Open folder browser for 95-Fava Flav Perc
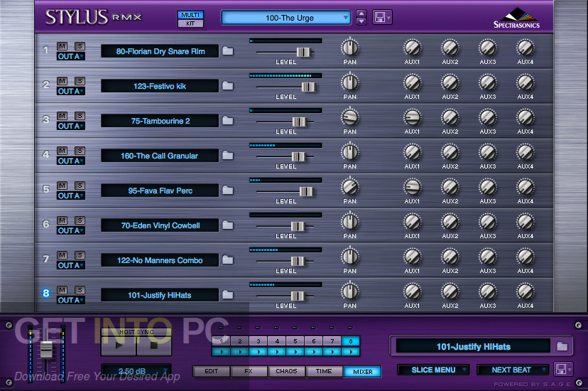This screenshot has width=588, height=391. click(x=228, y=191)
